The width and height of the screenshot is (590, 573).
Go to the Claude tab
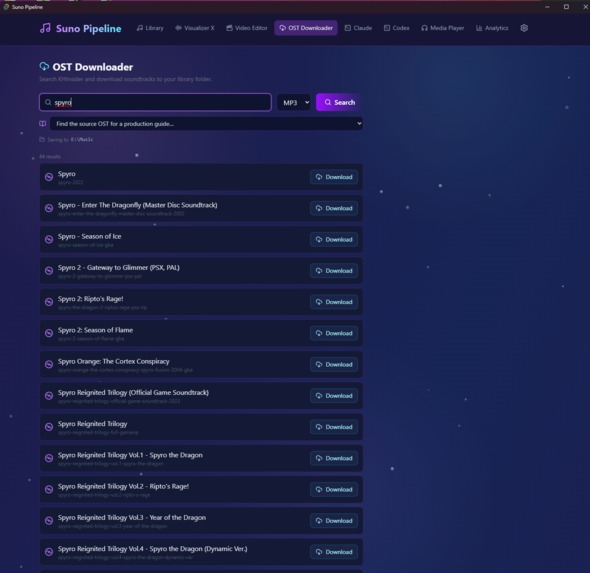coord(358,28)
